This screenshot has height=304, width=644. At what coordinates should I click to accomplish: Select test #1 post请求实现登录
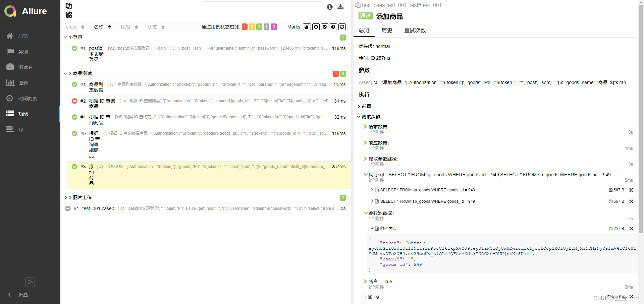pyautogui.click(x=209, y=54)
